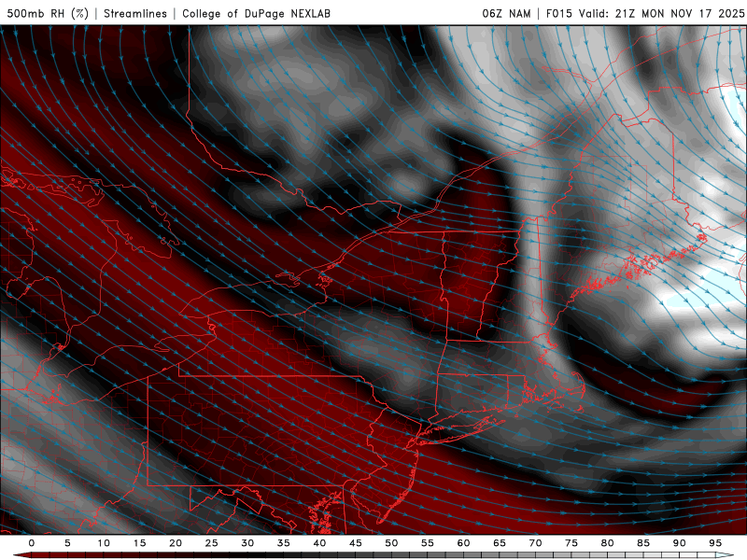Image resolution: width=747 pixels, height=560 pixels.
Task: Click the '25' value on color scale
Action: tap(212, 543)
